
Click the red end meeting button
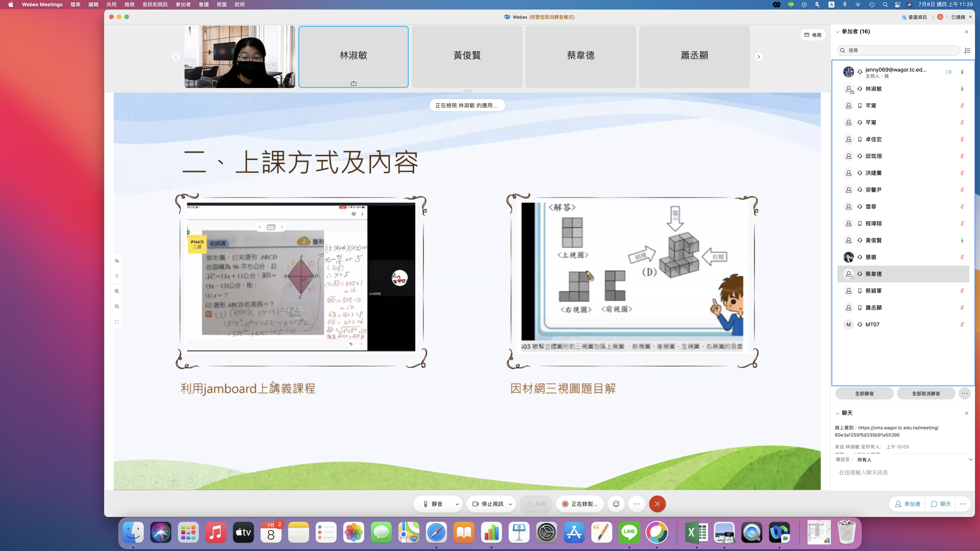[657, 504]
